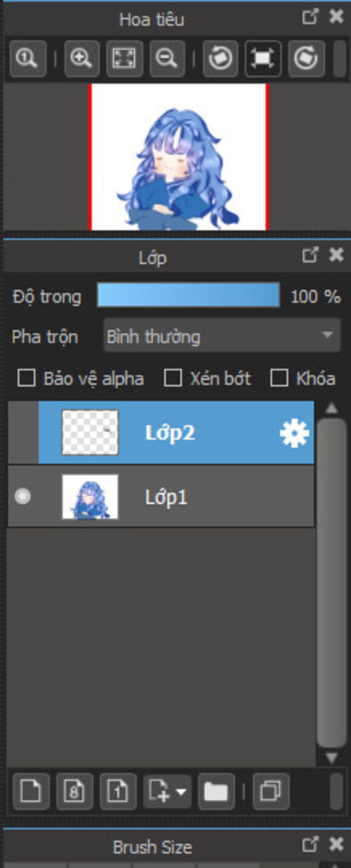Reset the canvas rotation
This screenshot has height=868, width=351.
(263, 58)
